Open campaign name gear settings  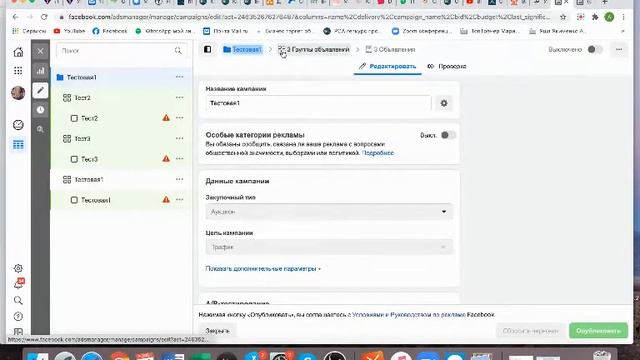click(444, 103)
